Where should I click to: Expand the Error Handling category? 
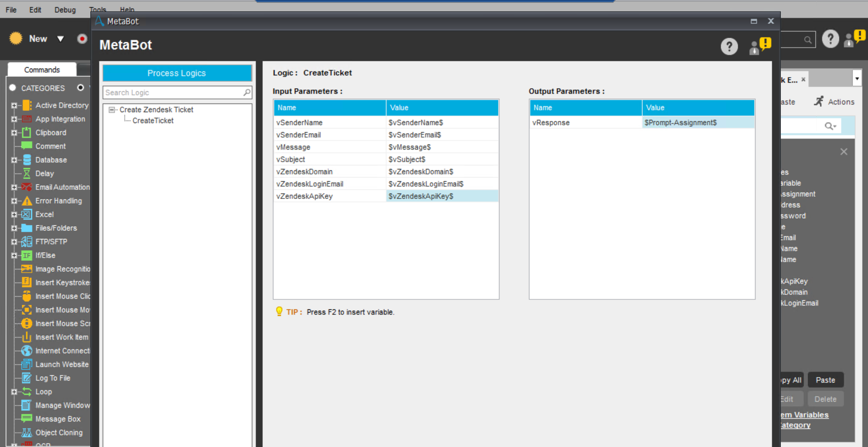14,201
